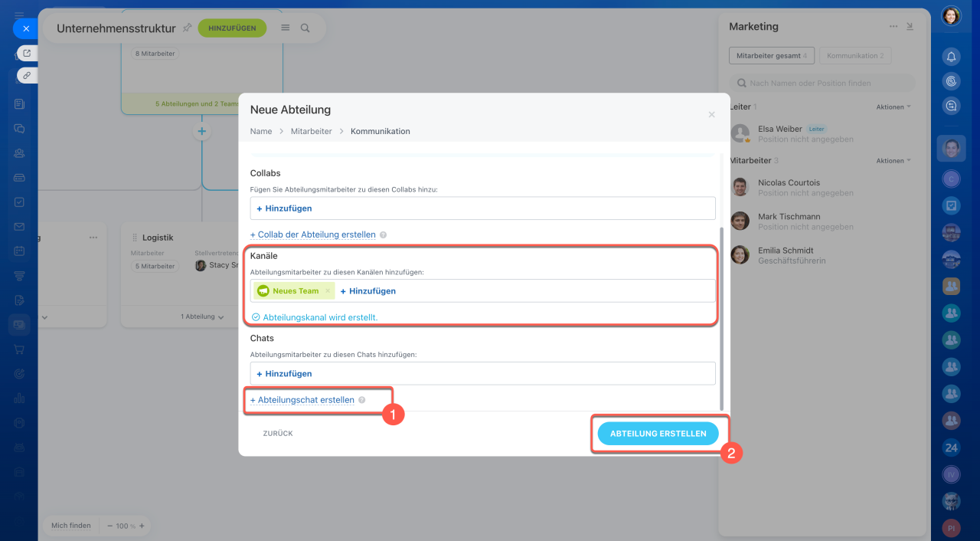Open the checkmark task chat icon in right bar

(x=951, y=205)
